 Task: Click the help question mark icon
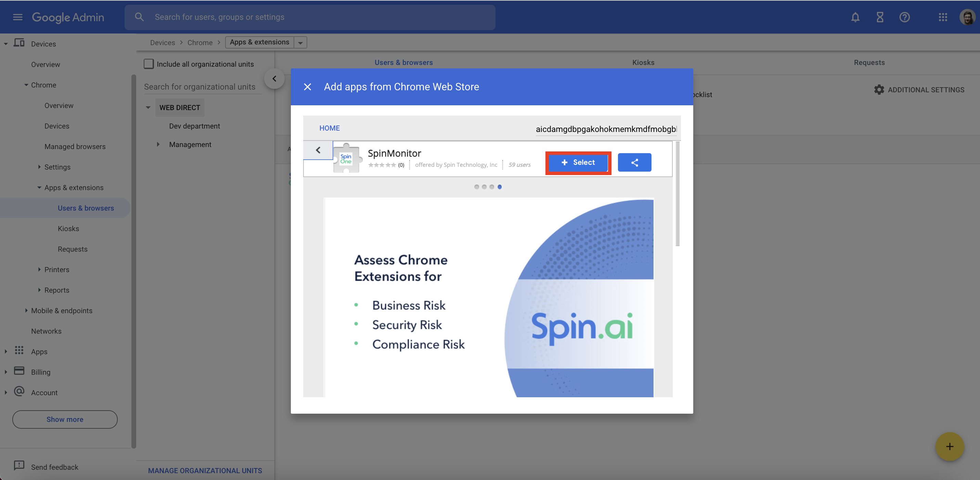[904, 17]
